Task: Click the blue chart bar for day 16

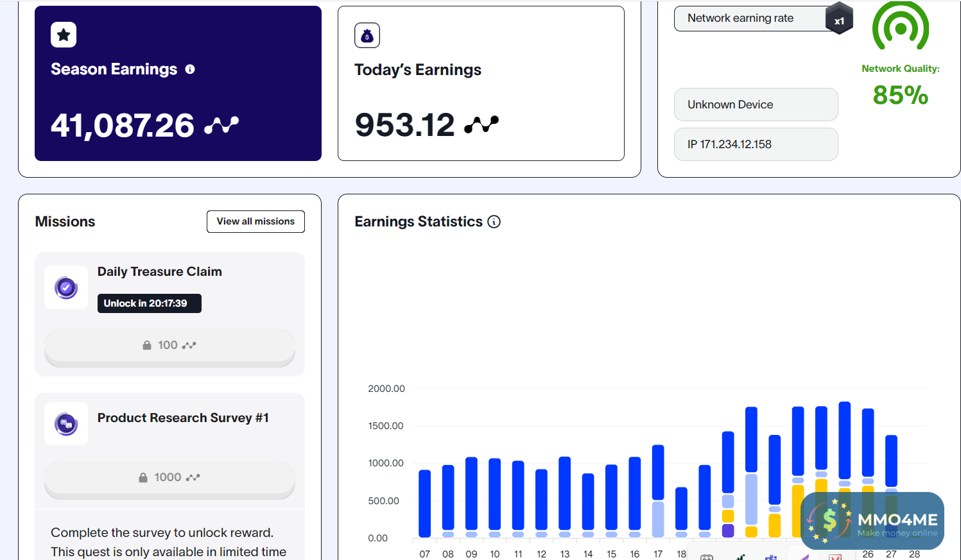Action: [x=635, y=493]
